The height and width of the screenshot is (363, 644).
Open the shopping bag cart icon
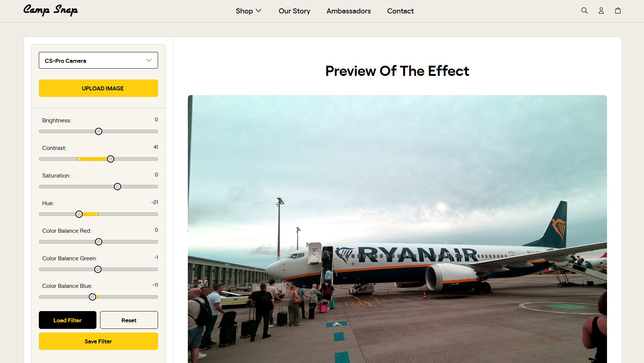(x=618, y=11)
